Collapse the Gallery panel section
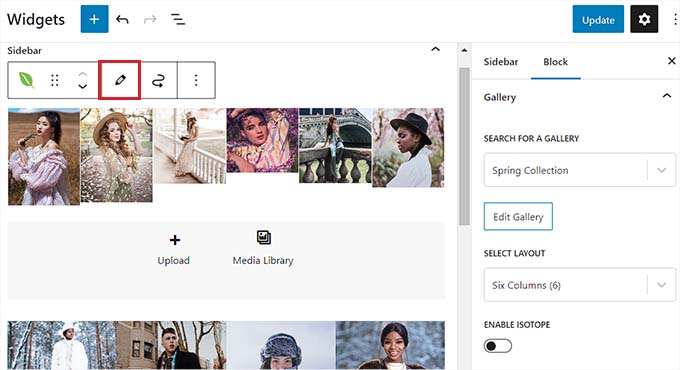 667,96
